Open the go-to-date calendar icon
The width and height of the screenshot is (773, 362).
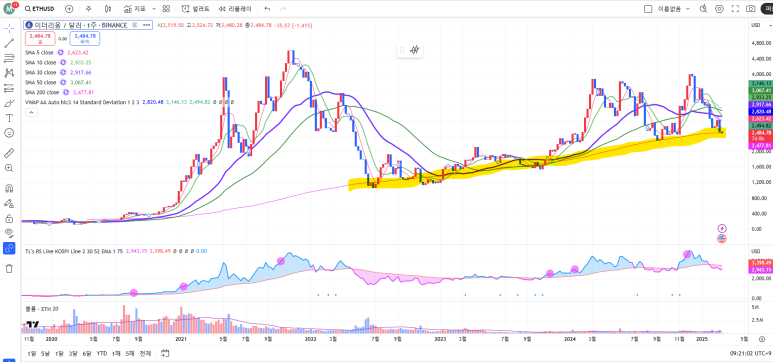pos(165,353)
